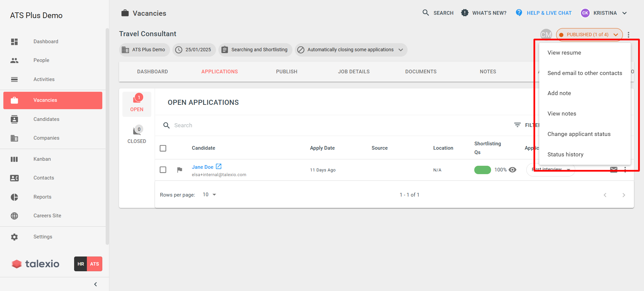Screen dimensions: 644x291
Task: Tick the select-all checkbox in table header
Action: 163,148
